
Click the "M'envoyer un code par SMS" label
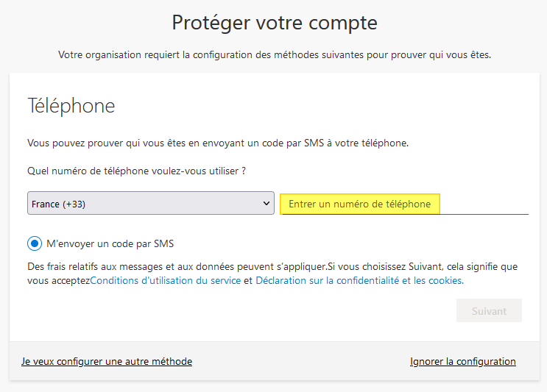110,243
